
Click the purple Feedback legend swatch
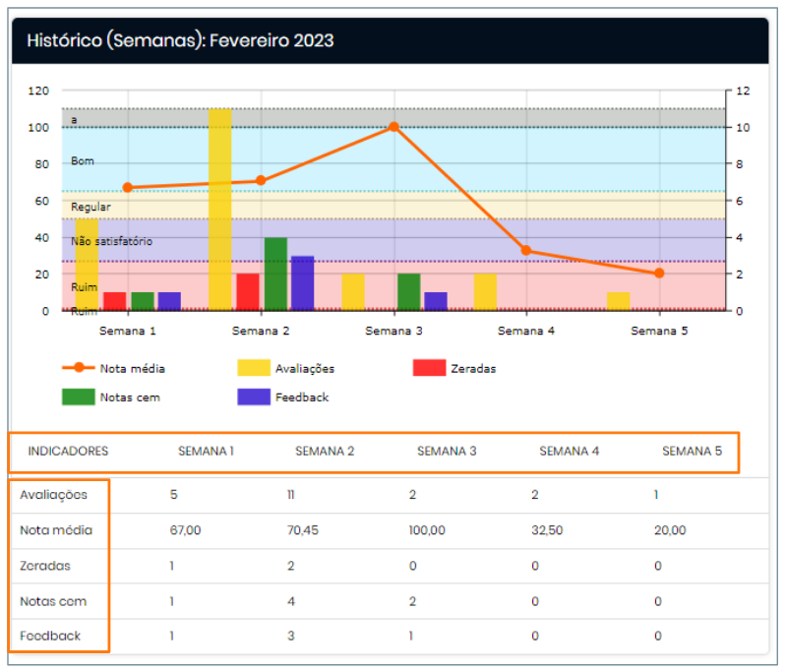click(254, 397)
